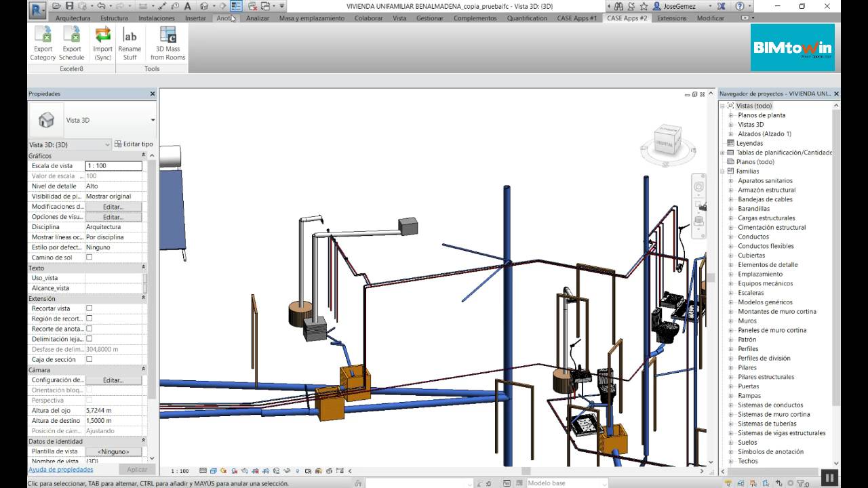Switch to the Estructura ribbon tab
Screen dimensions: 868x488
[114, 18]
